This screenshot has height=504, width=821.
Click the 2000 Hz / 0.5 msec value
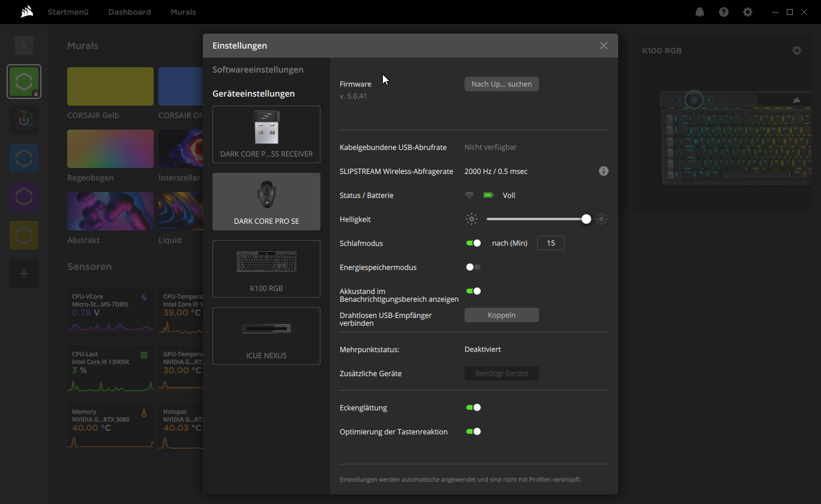pos(496,171)
